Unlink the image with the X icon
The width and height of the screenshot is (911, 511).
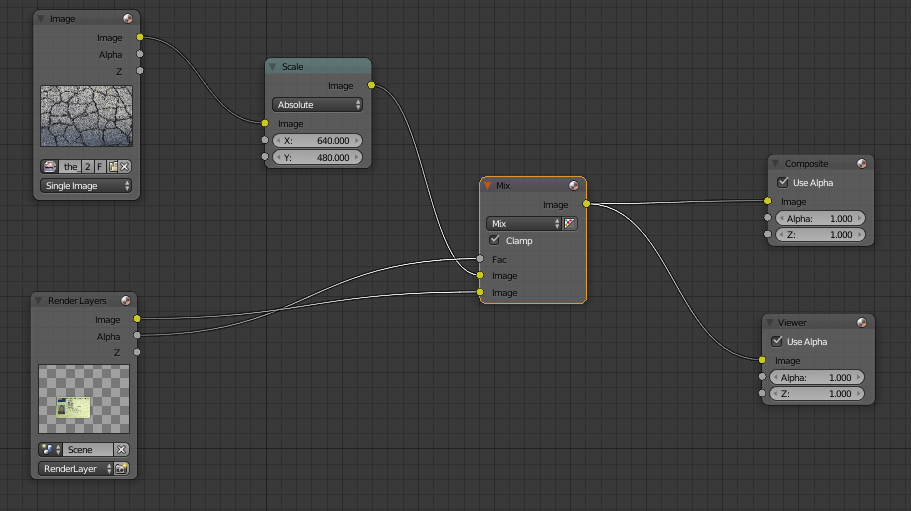point(124,167)
